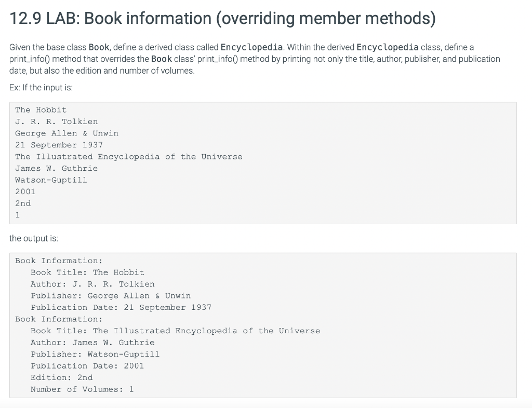The height and width of the screenshot is (408, 532).
Task: Click output 'Book Title: The Hobbit'
Action: 87,273
